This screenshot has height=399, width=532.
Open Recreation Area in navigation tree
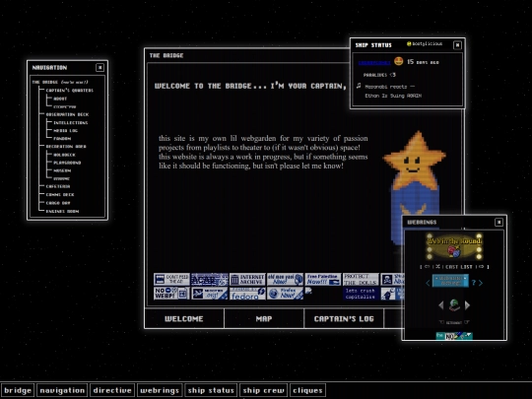pyautogui.click(x=66, y=147)
